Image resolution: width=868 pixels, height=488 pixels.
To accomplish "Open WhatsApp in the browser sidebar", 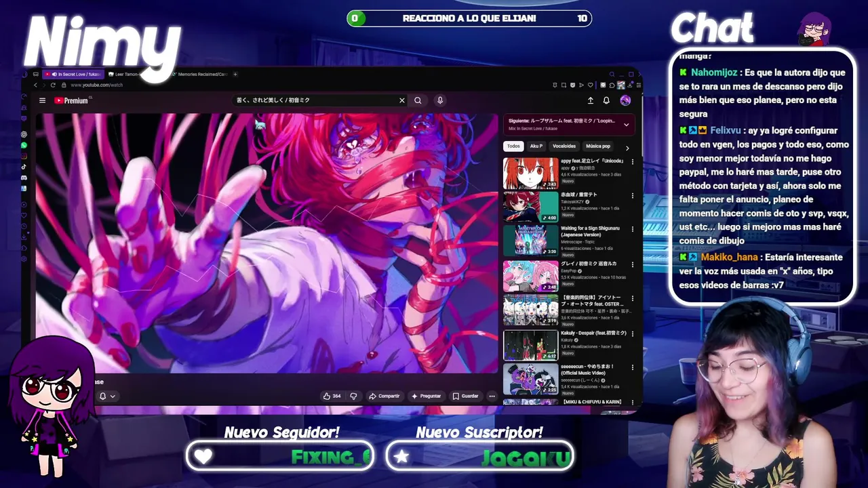I will [24, 145].
